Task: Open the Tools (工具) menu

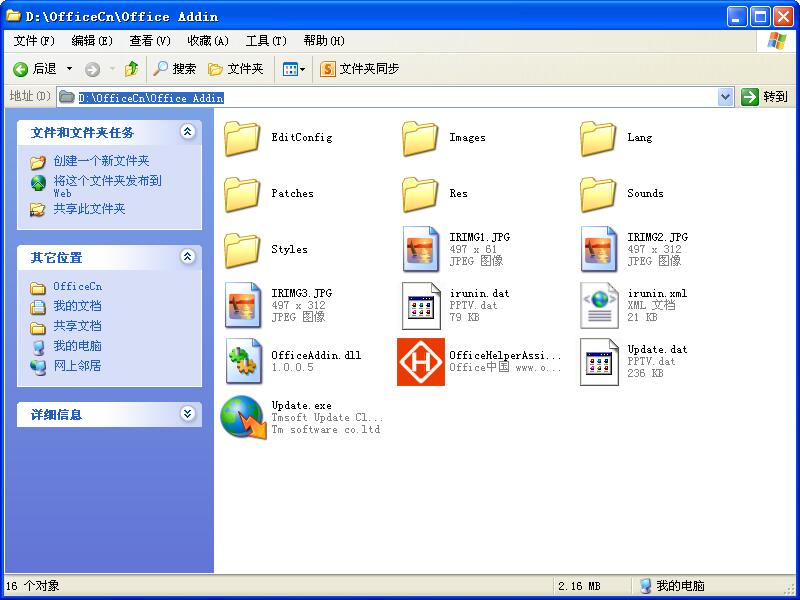Action: click(266, 41)
